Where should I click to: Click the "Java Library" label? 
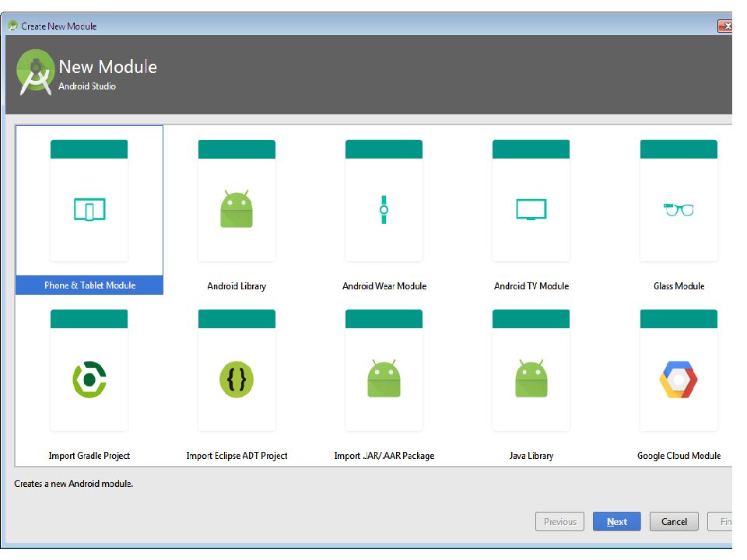click(x=531, y=456)
